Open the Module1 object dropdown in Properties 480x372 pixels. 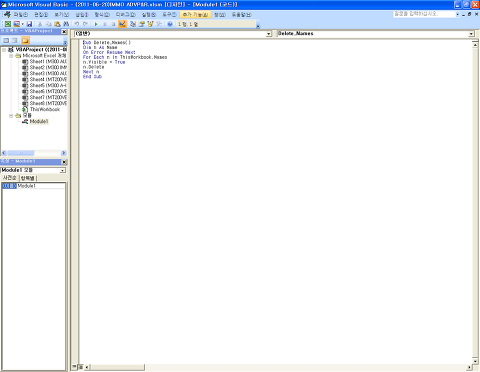(63, 170)
